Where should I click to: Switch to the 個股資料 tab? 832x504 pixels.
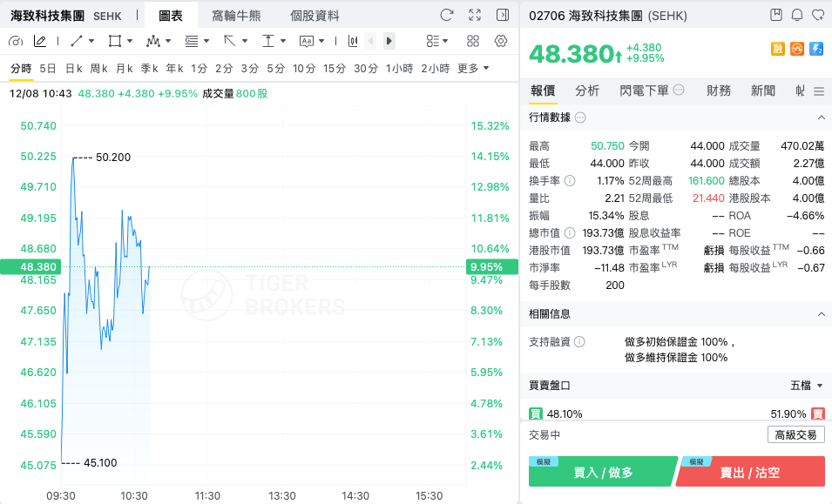click(x=315, y=16)
